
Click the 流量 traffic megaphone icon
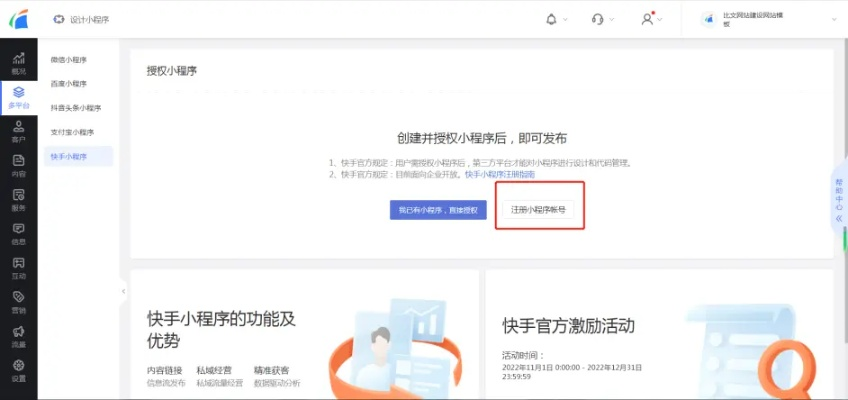[x=18, y=336]
